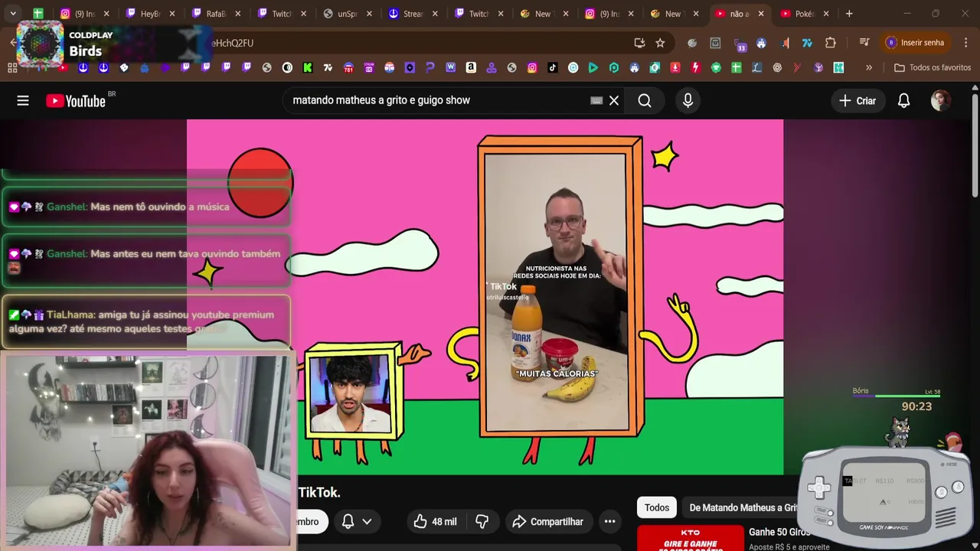Screen dimensions: 980x551
Task: Open the apps grid bookmark icon
Action: coord(11,67)
